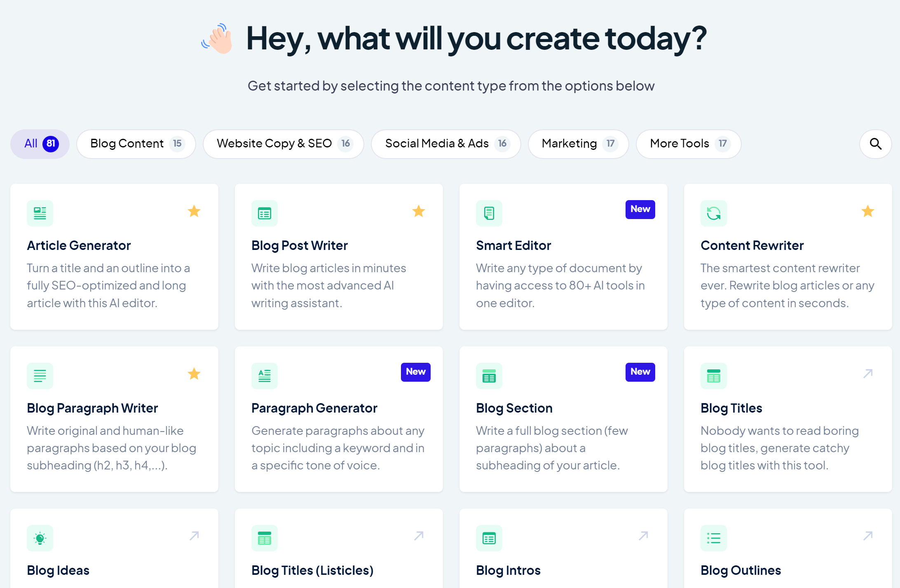This screenshot has width=900, height=588.
Task: Open the Blog Titles (Listicles) tool
Action: pos(312,570)
